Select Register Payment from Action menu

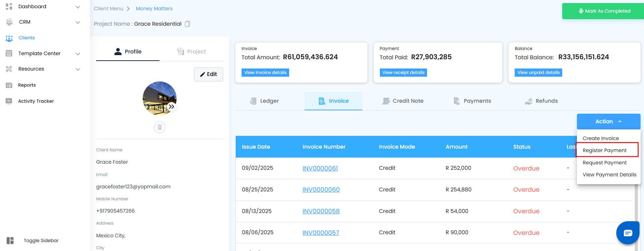605,150
